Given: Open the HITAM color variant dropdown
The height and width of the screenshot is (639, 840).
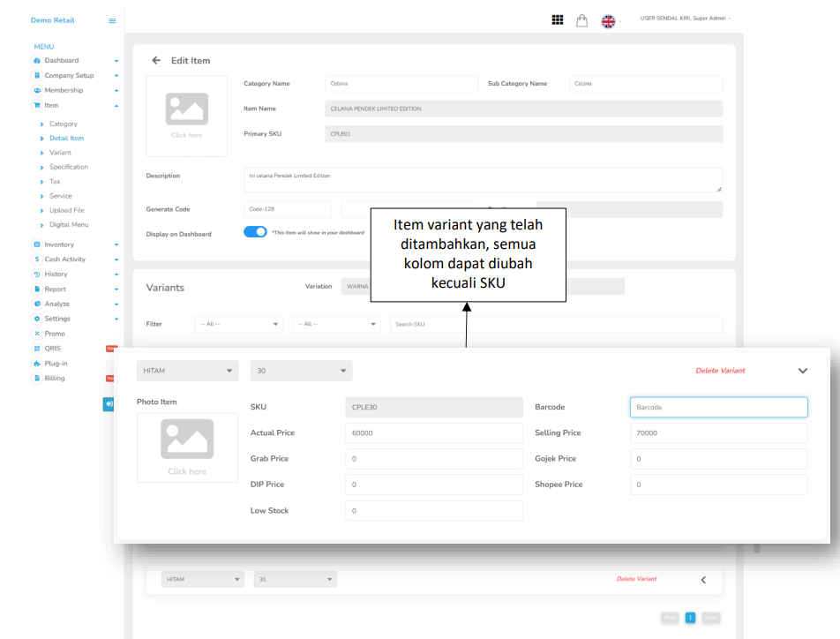Looking at the screenshot, I should click(187, 371).
